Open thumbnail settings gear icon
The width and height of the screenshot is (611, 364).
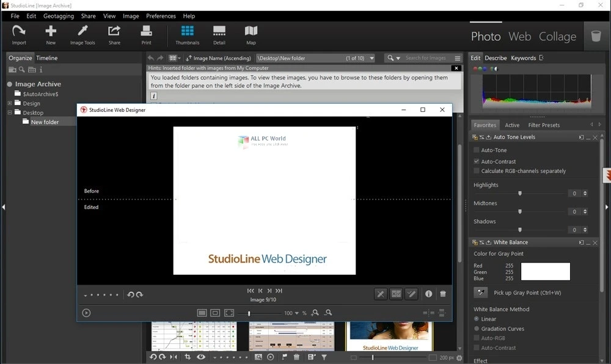click(x=459, y=358)
